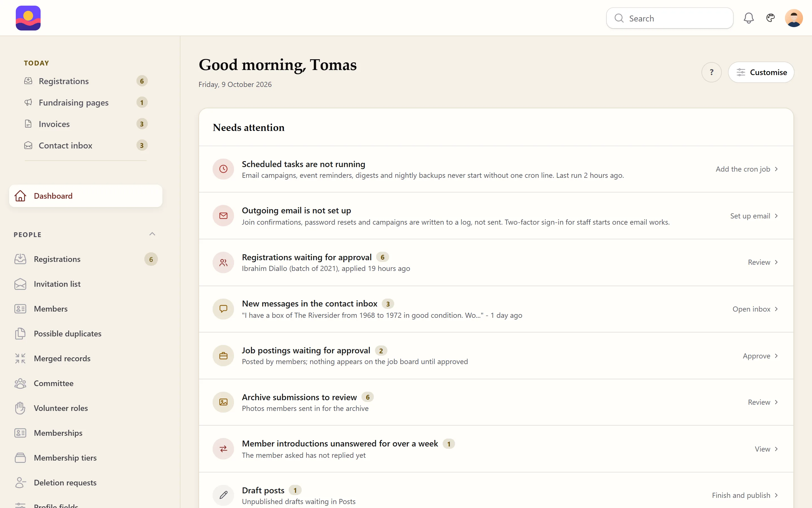Open the notifications bell
The height and width of the screenshot is (508, 812).
click(749, 18)
